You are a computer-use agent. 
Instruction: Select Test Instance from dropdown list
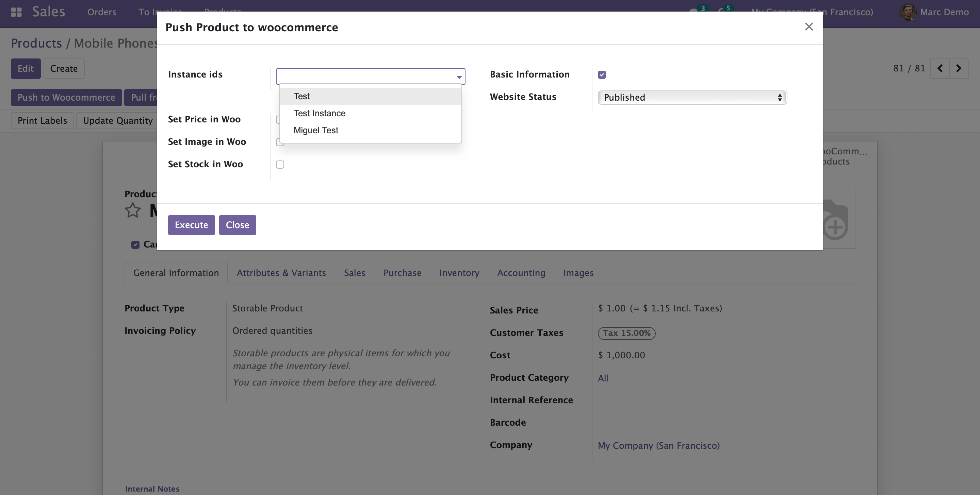coord(319,113)
